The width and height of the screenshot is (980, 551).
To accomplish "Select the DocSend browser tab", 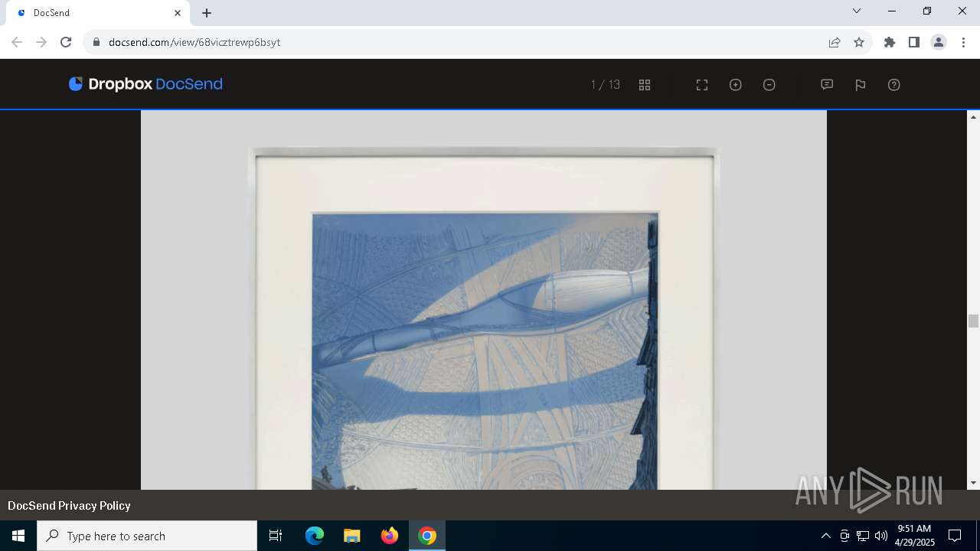I will point(98,13).
